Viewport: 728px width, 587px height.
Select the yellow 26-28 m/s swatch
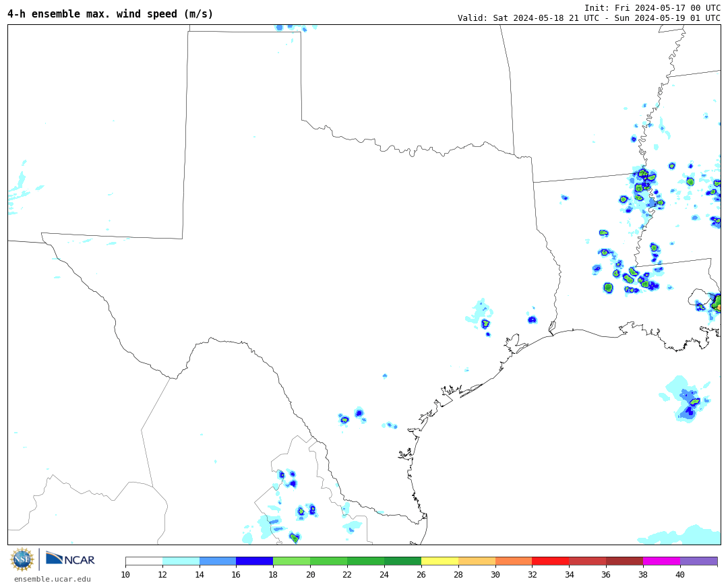(439, 561)
